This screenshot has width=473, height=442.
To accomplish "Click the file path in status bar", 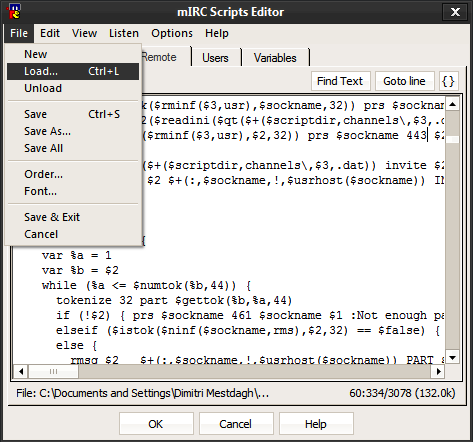I will [x=143, y=393].
